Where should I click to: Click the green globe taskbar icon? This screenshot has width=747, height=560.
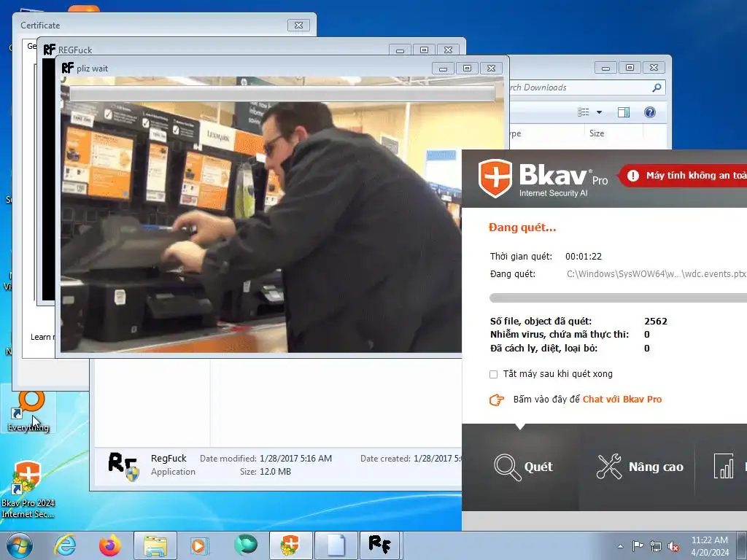tap(245, 545)
